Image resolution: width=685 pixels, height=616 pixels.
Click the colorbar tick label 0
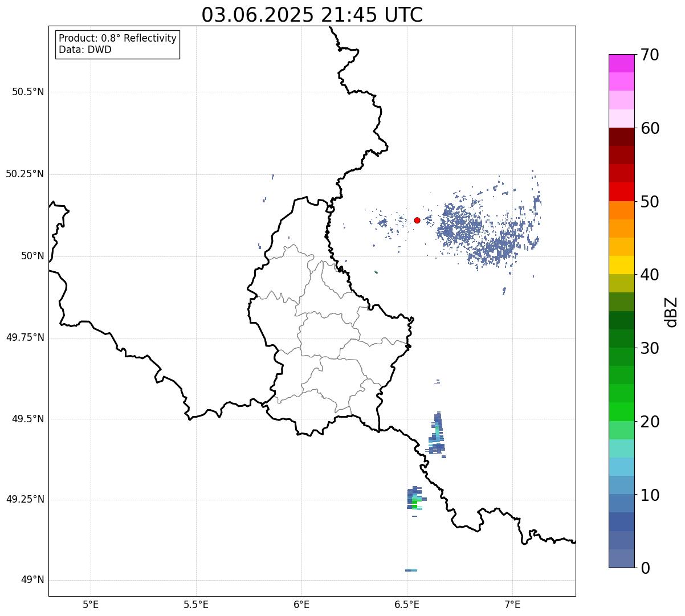coord(645,568)
